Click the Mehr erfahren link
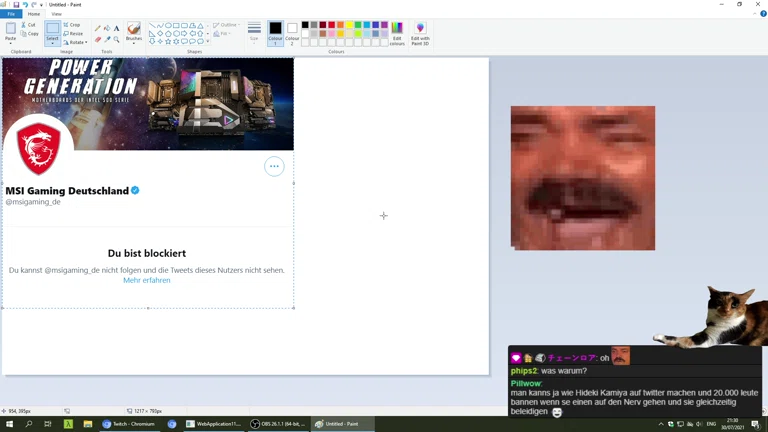 [x=147, y=280]
